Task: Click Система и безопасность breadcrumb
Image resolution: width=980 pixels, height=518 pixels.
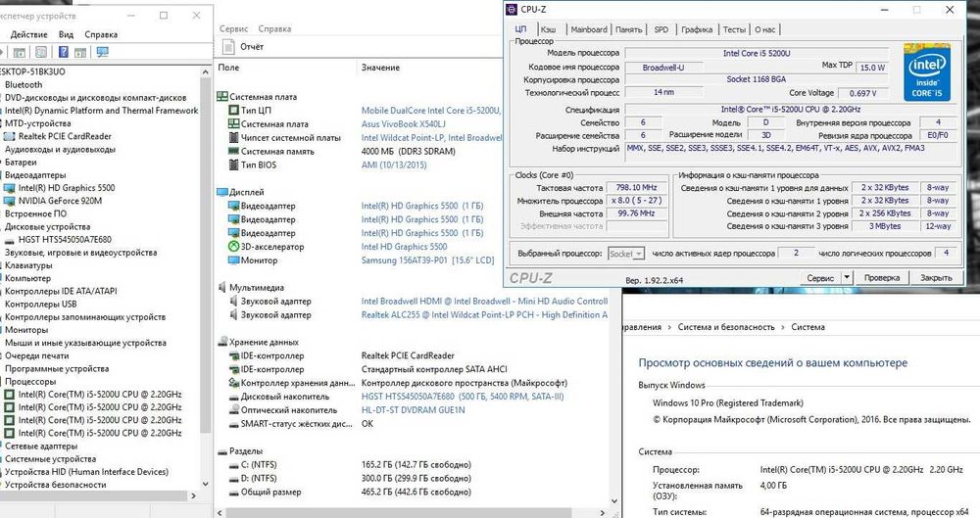Action: [x=725, y=327]
